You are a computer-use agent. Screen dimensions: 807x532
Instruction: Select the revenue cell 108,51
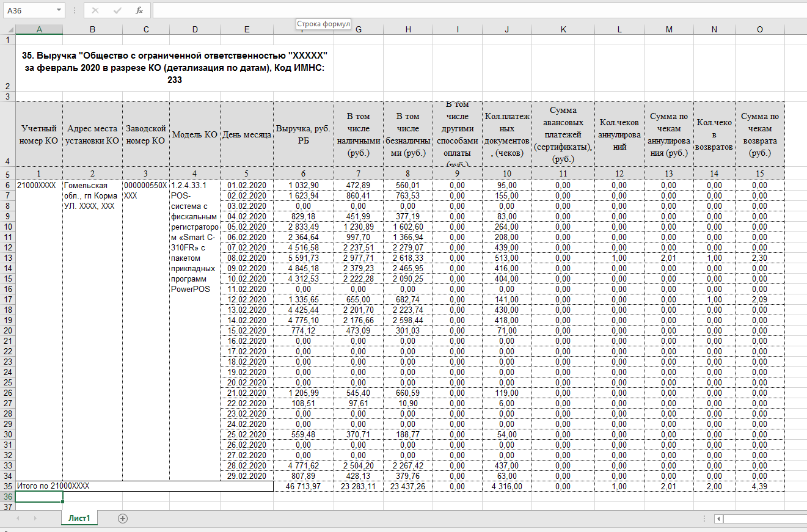tap(304, 403)
